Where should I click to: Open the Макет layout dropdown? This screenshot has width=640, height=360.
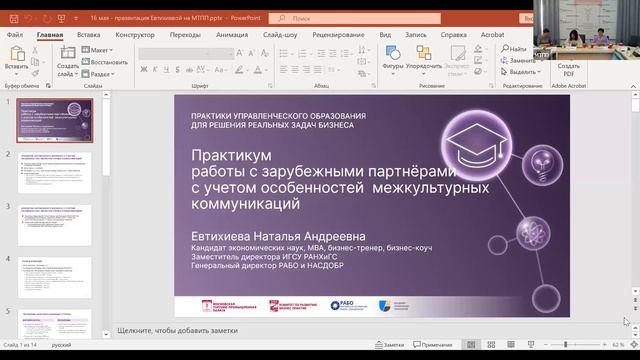tap(97, 50)
